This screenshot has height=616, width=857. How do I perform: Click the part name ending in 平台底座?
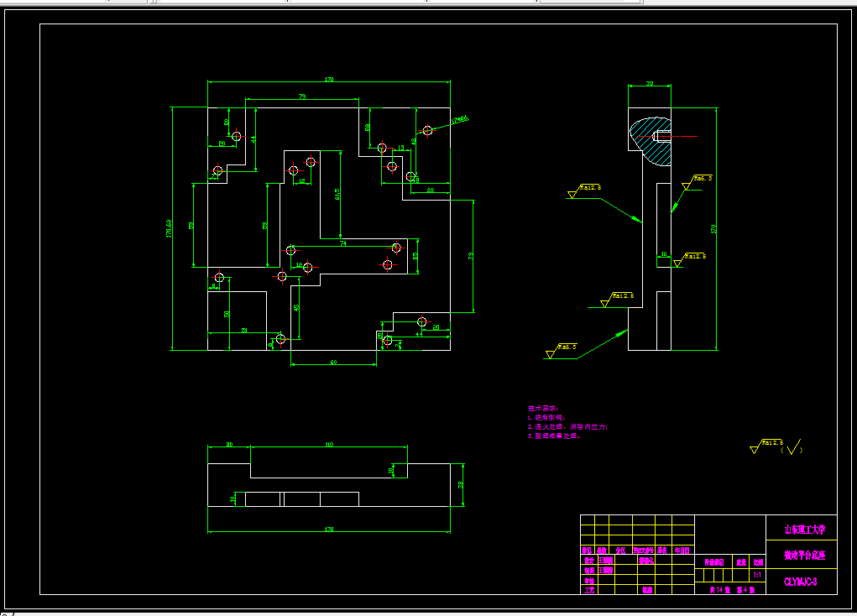pos(804,556)
